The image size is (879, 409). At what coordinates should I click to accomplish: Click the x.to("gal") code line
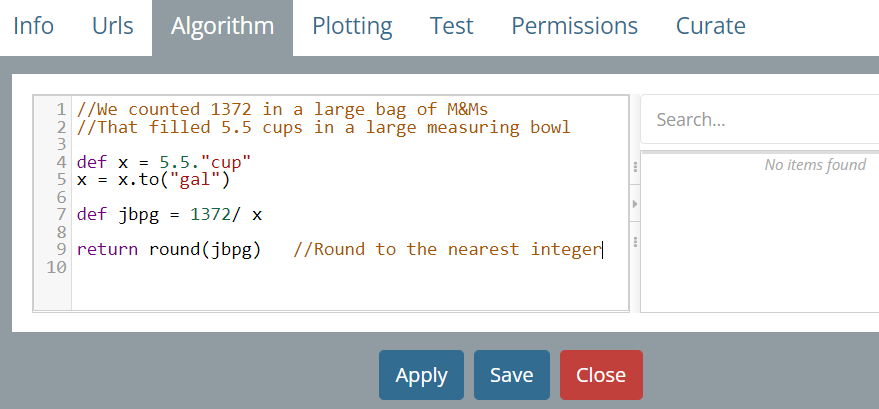[x=153, y=180]
